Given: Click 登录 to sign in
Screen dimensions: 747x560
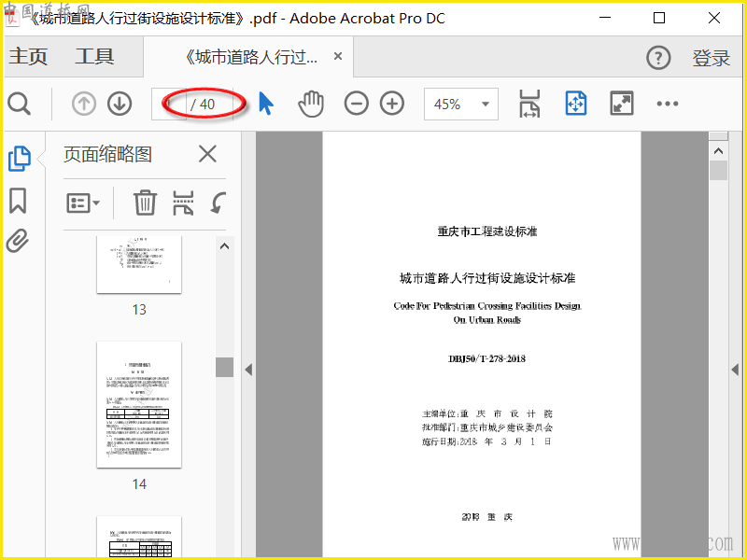Looking at the screenshot, I should pos(712,59).
